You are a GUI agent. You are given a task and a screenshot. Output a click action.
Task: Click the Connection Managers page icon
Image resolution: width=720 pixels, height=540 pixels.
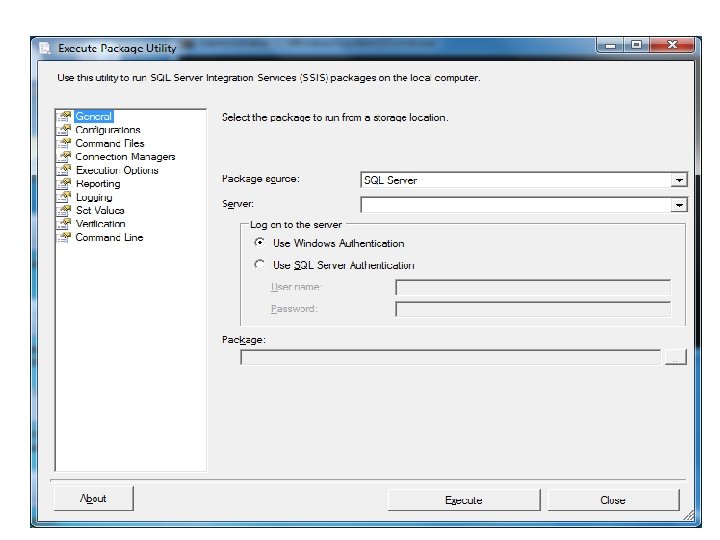(64, 157)
